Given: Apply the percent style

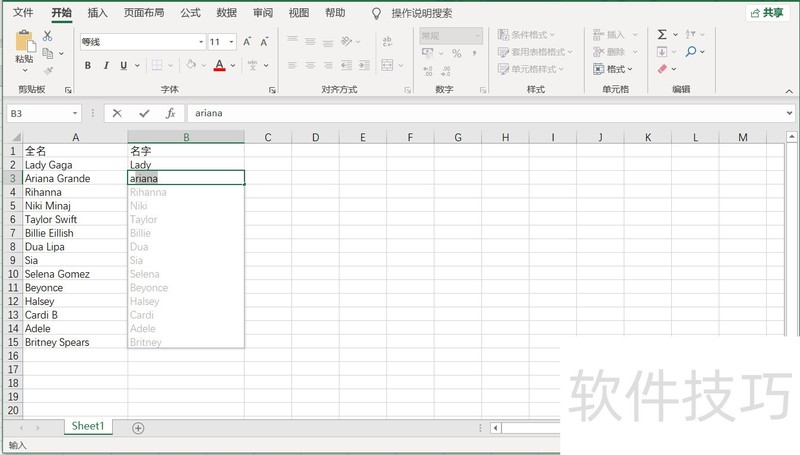Looking at the screenshot, I should [457, 53].
